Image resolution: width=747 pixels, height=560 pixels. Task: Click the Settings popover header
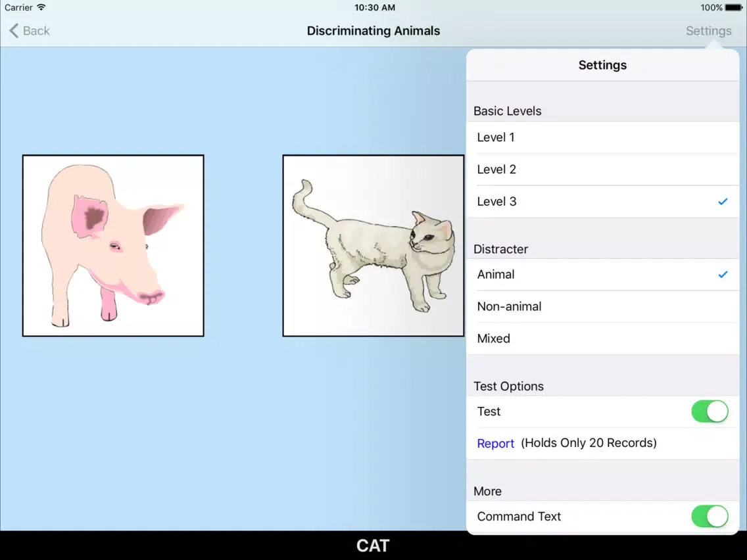point(602,65)
